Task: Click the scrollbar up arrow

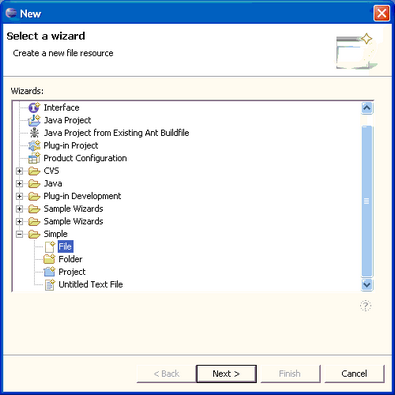Action: pos(367,108)
